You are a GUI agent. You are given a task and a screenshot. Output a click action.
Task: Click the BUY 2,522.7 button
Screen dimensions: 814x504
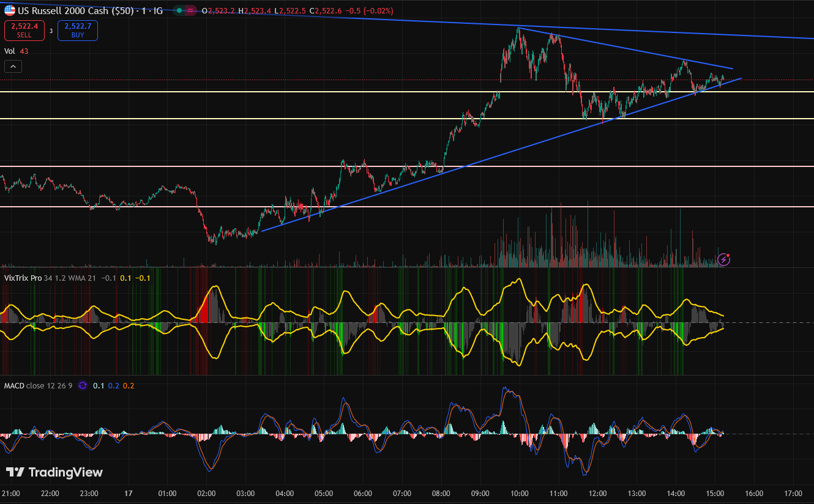(77, 30)
